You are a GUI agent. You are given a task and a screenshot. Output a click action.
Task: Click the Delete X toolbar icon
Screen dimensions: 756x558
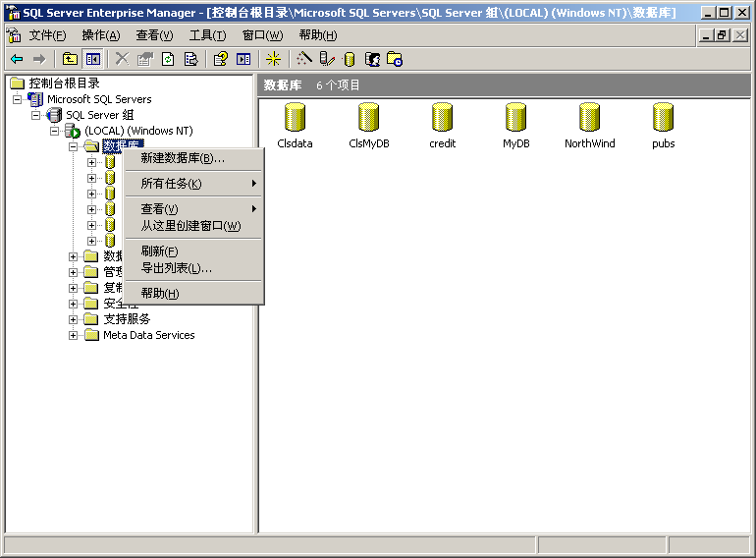point(122,59)
